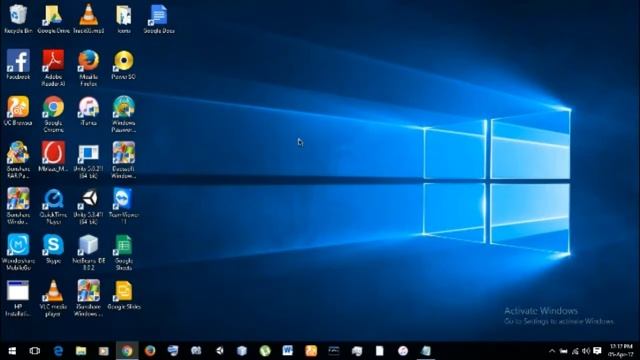Screen dimensions: 640x360
Task: Select the red Opera-style desktop shortcut
Action: coord(53,157)
